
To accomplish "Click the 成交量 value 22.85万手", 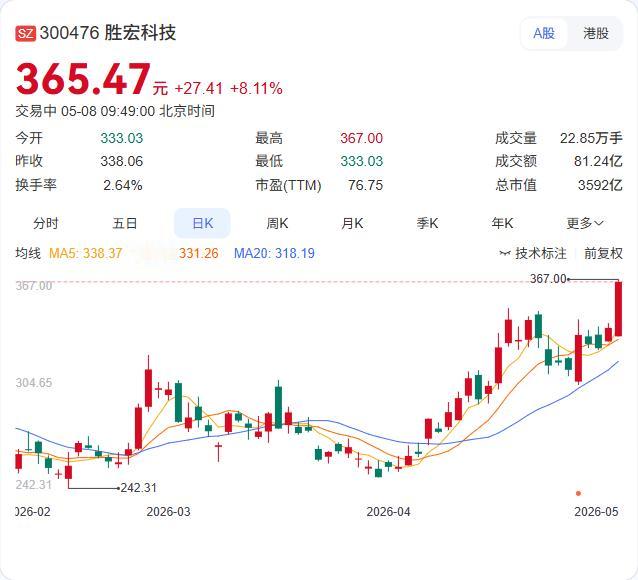I will pyautogui.click(x=591, y=138).
